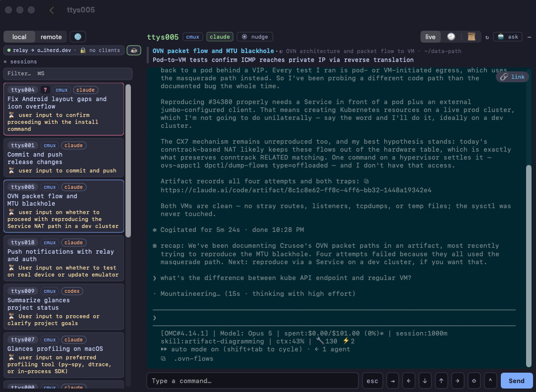Click the coffee cup icon by no clients
Image resolution: width=536 pixels, height=392 pixels.
(134, 50)
